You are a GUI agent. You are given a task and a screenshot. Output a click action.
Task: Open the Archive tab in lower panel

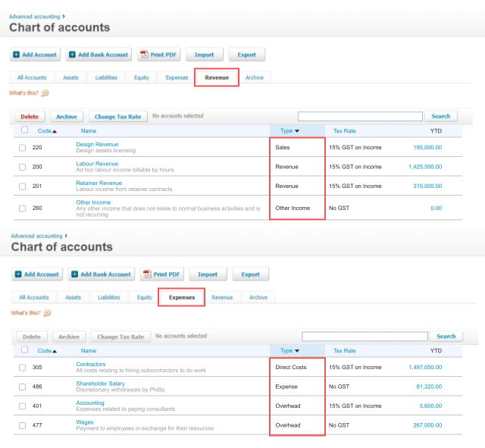pyautogui.click(x=258, y=297)
